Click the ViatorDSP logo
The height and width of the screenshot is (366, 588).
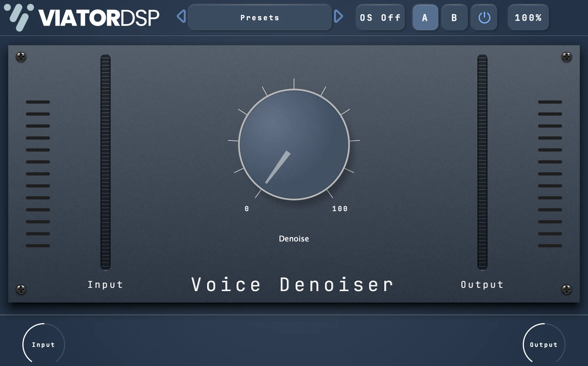pyautogui.click(x=82, y=18)
